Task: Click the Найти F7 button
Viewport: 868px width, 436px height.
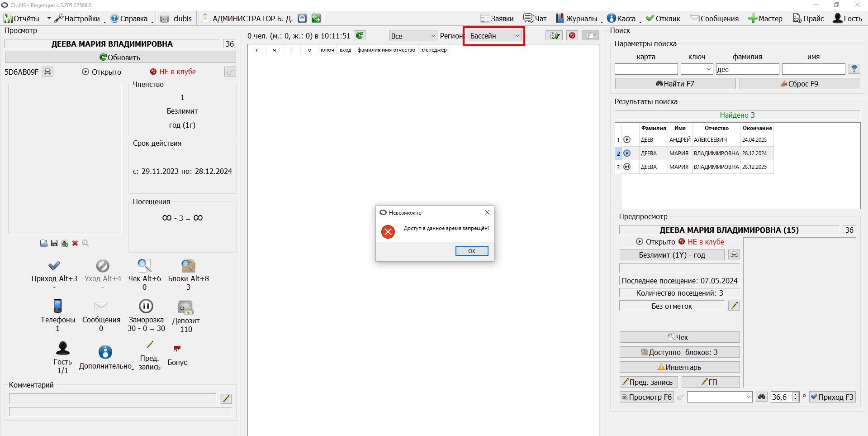Action: tap(675, 84)
